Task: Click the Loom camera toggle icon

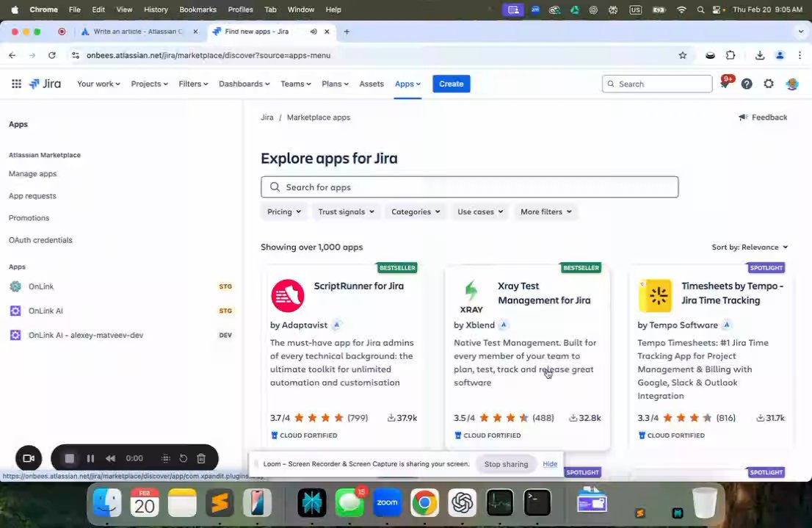Action: pos(29,458)
